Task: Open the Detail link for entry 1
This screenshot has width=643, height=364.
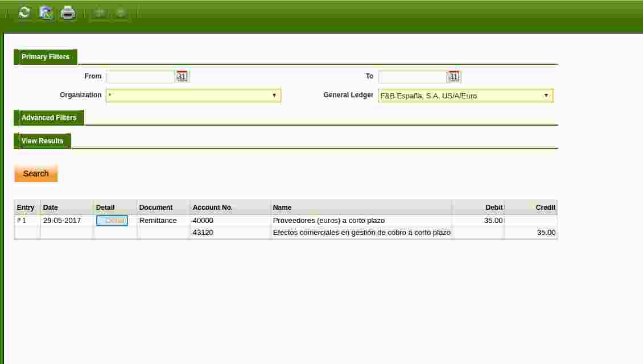Action: pos(112,221)
